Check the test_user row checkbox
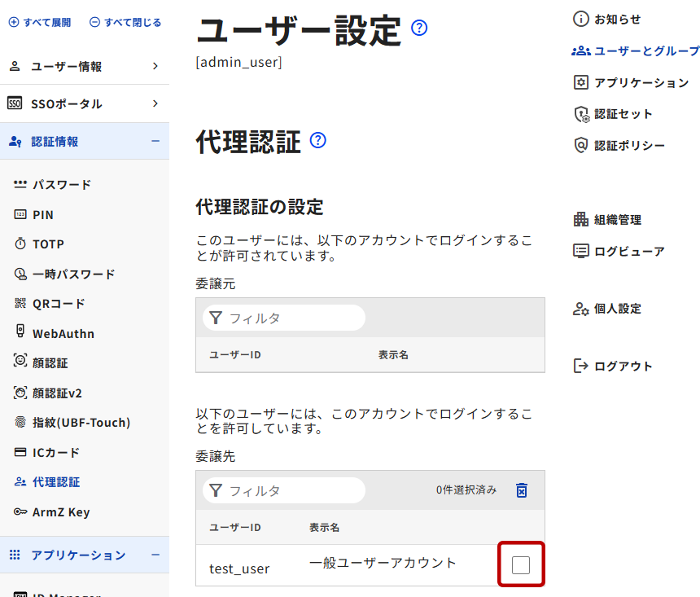The width and height of the screenshot is (700, 597). click(x=521, y=564)
